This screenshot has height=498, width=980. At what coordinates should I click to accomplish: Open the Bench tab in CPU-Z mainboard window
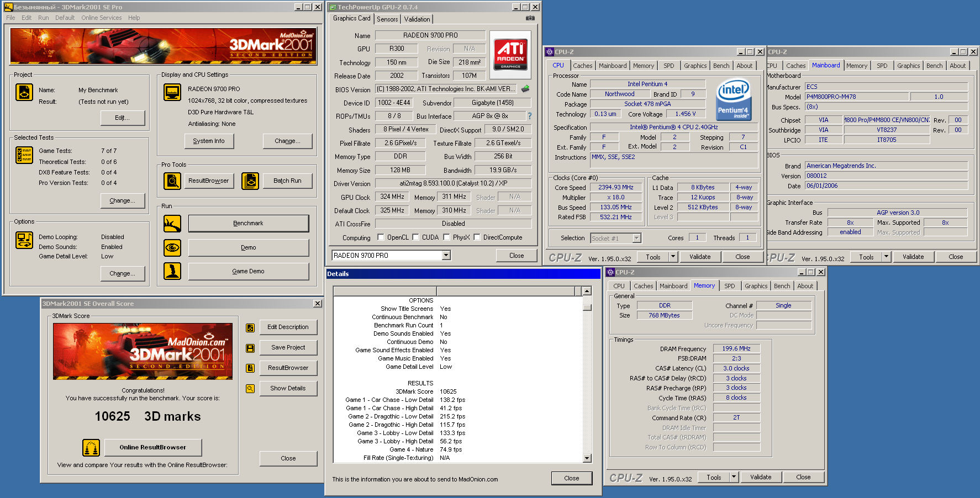(935, 66)
